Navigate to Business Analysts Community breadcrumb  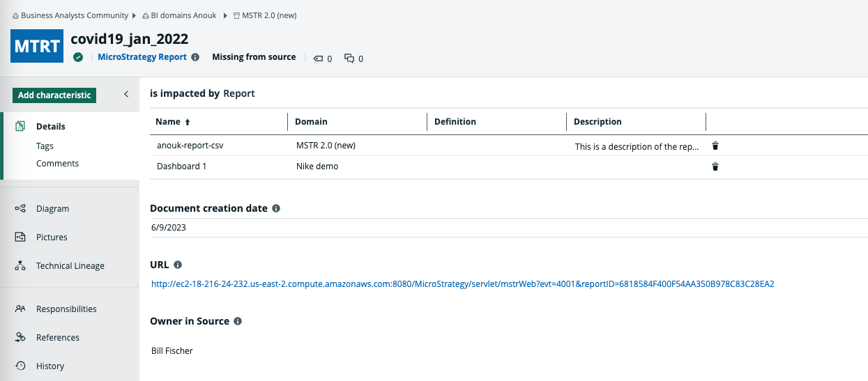click(x=75, y=15)
